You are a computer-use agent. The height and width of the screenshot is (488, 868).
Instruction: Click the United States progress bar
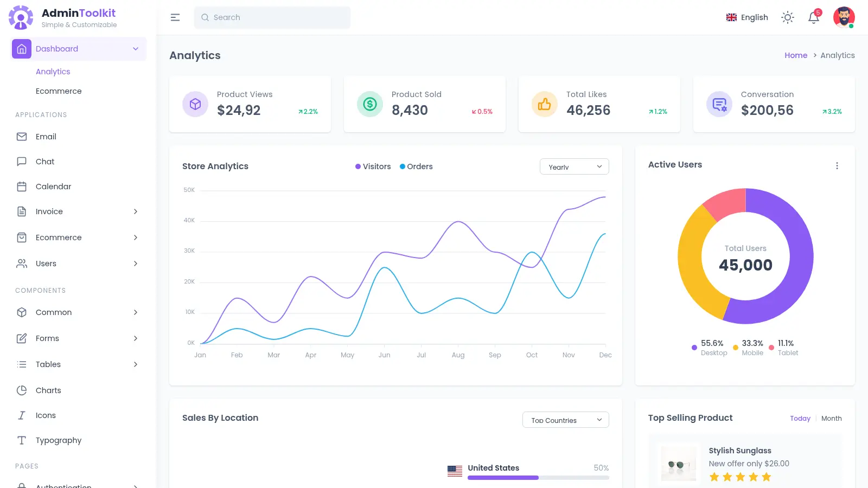tap(538, 478)
